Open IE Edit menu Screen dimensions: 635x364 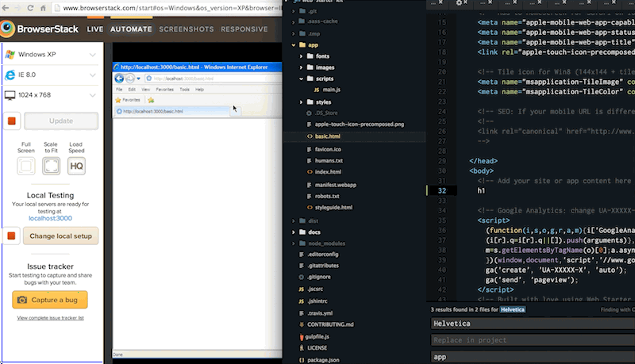coord(132,90)
